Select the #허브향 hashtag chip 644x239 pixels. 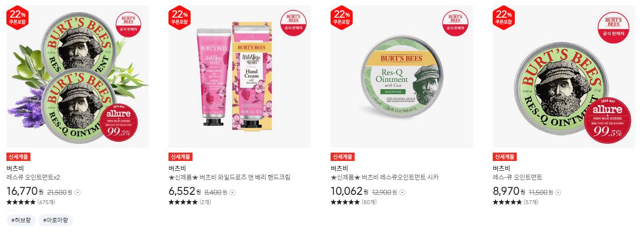pyautogui.click(x=22, y=220)
